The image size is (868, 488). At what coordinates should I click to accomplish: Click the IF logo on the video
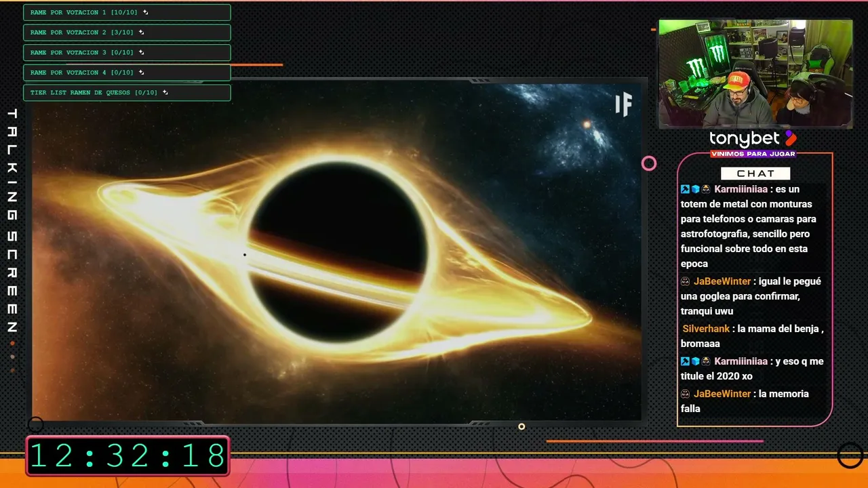point(623,104)
